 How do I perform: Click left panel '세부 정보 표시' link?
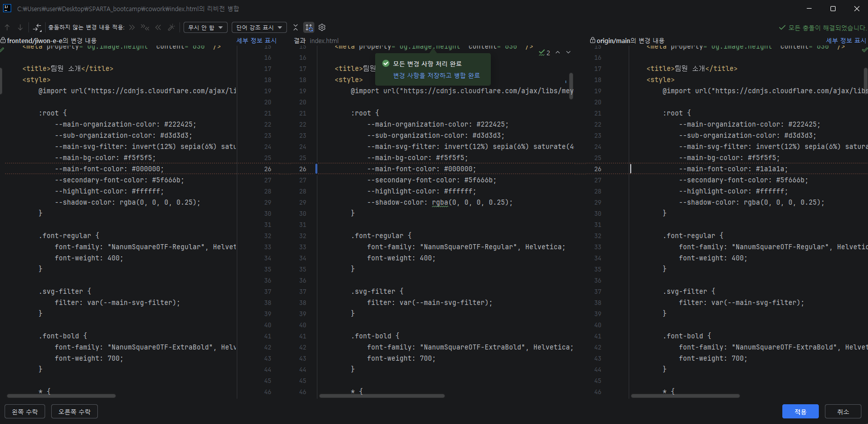point(257,41)
